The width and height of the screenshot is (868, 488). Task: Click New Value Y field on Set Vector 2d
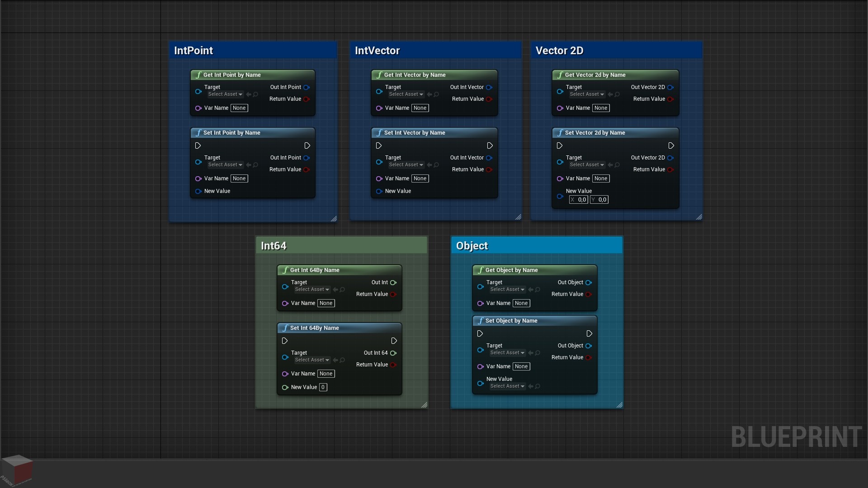[599, 200]
